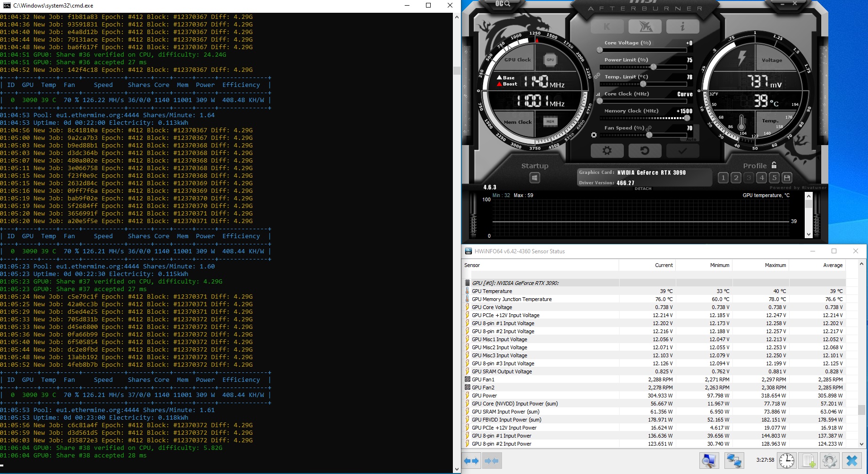Viewport: 868px width, 474px height.
Task: Adjust the Power Limit slider handle
Action: tap(654, 67)
